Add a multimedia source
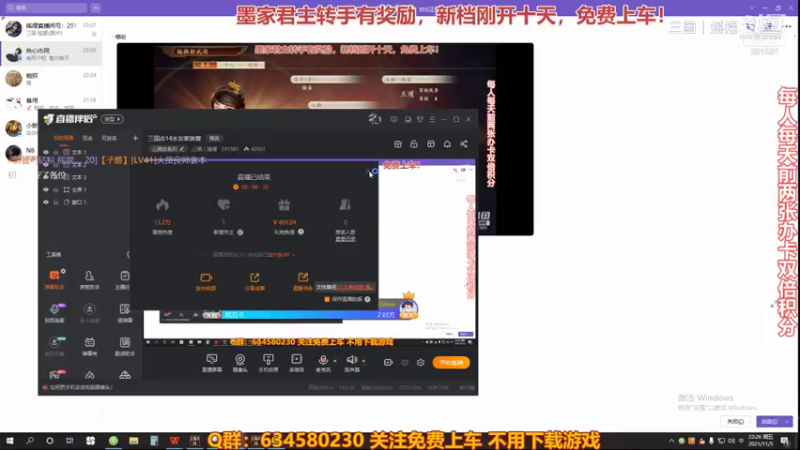Screen dimensions: 800x450 (296, 363)
